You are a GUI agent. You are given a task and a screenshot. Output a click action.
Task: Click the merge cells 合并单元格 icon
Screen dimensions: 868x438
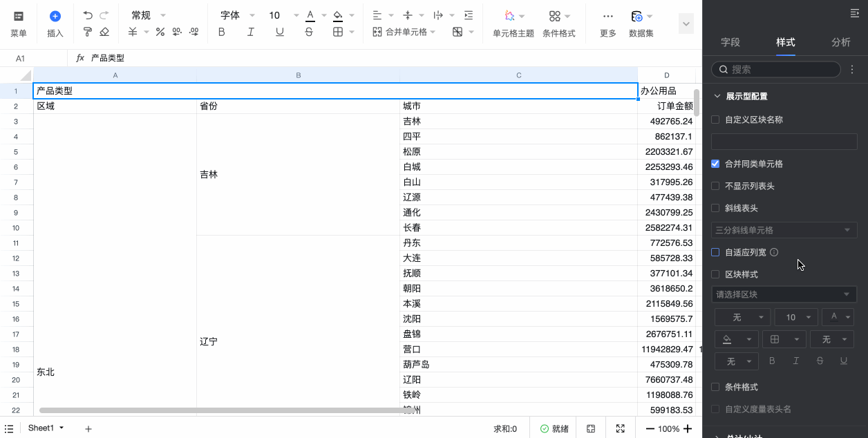[377, 32]
